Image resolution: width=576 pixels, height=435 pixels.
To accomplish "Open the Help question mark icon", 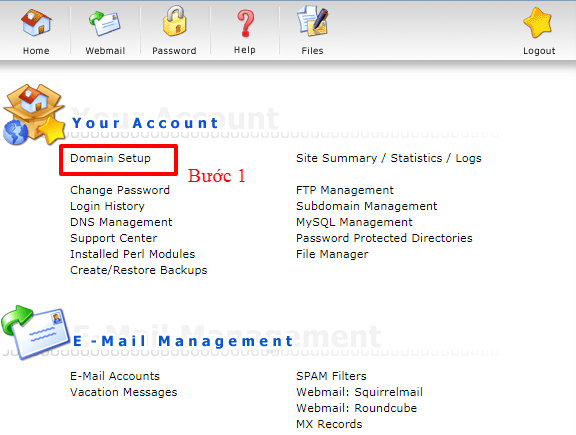I will 245,24.
